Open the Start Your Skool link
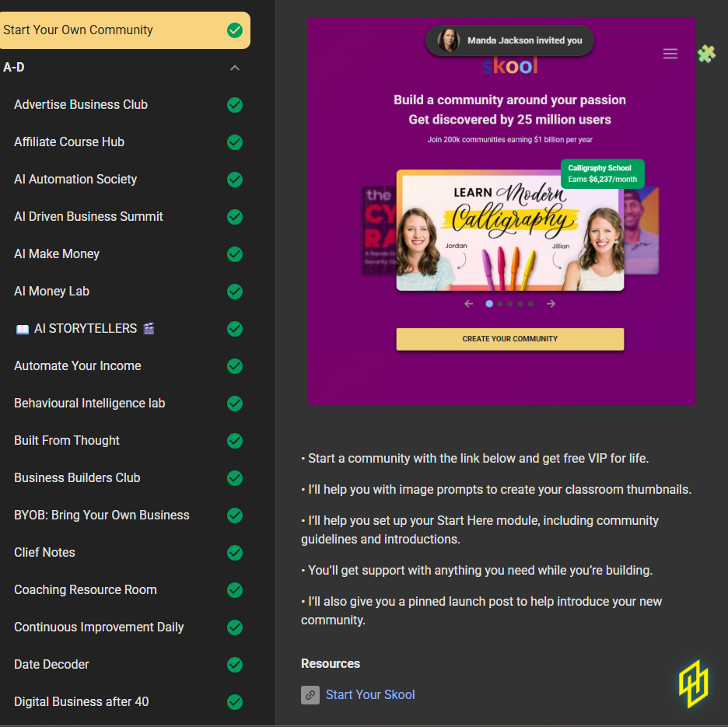The height and width of the screenshot is (727, 728). pyautogui.click(x=370, y=694)
